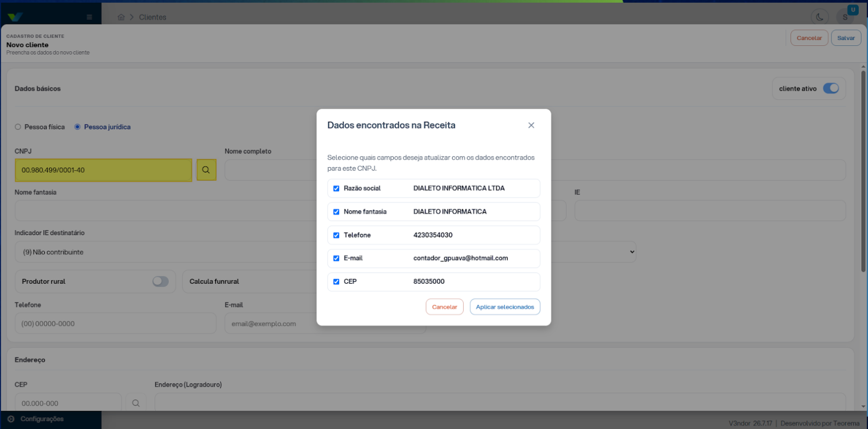Image resolution: width=868 pixels, height=429 pixels.
Task: Click the CEP input field
Action: point(68,403)
